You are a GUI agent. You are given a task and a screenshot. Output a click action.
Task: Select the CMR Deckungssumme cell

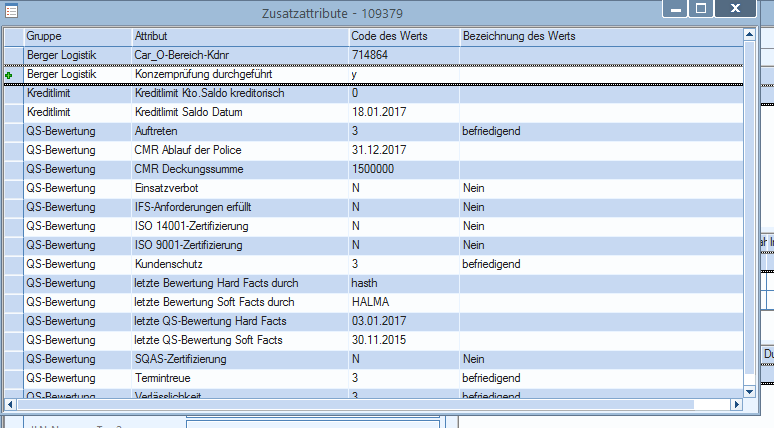click(240, 169)
